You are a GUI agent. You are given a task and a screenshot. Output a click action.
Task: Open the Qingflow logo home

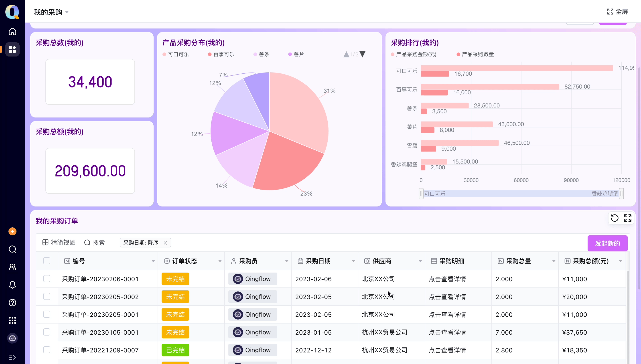12,12
